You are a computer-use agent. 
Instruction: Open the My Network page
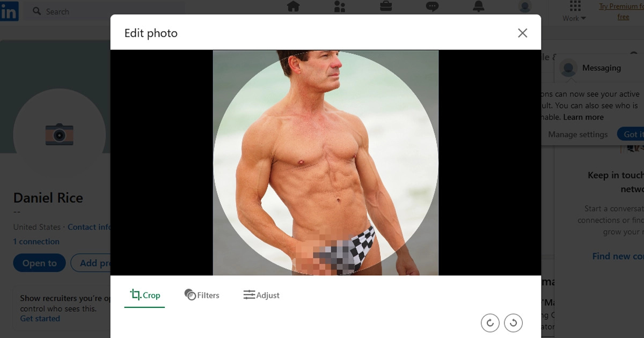[339, 8]
